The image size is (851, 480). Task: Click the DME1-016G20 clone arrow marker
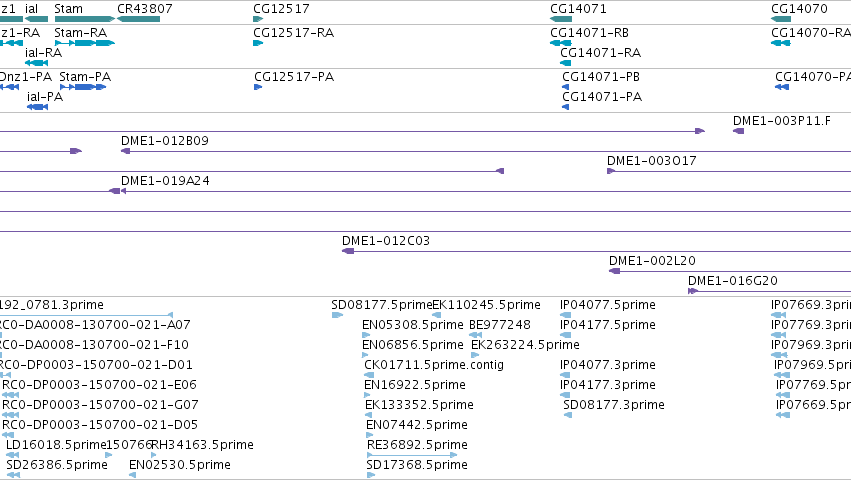coord(693,291)
